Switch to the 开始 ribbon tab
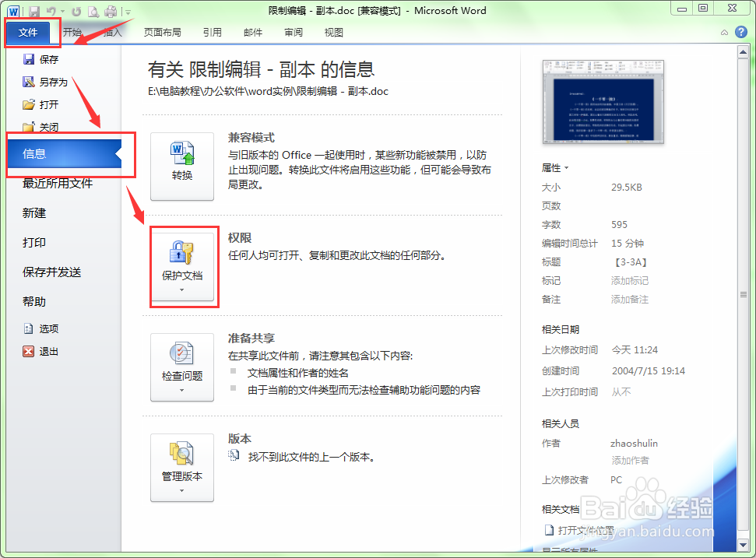 [72, 32]
